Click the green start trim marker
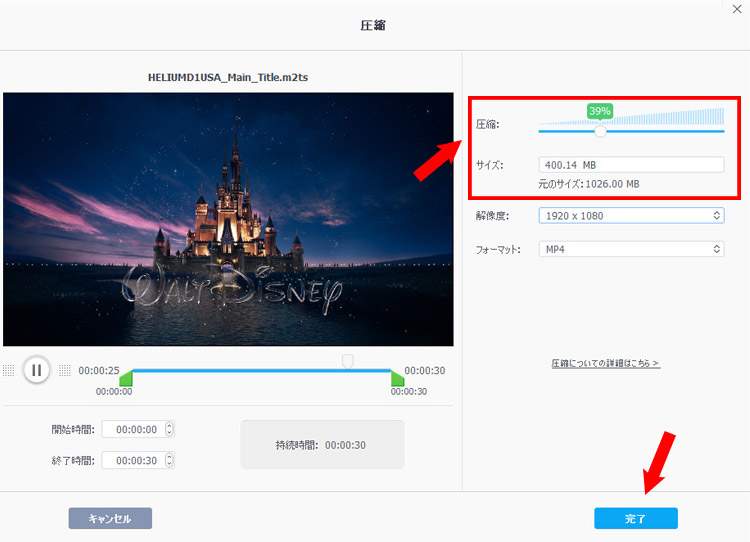The width and height of the screenshot is (750, 542). pos(126,378)
